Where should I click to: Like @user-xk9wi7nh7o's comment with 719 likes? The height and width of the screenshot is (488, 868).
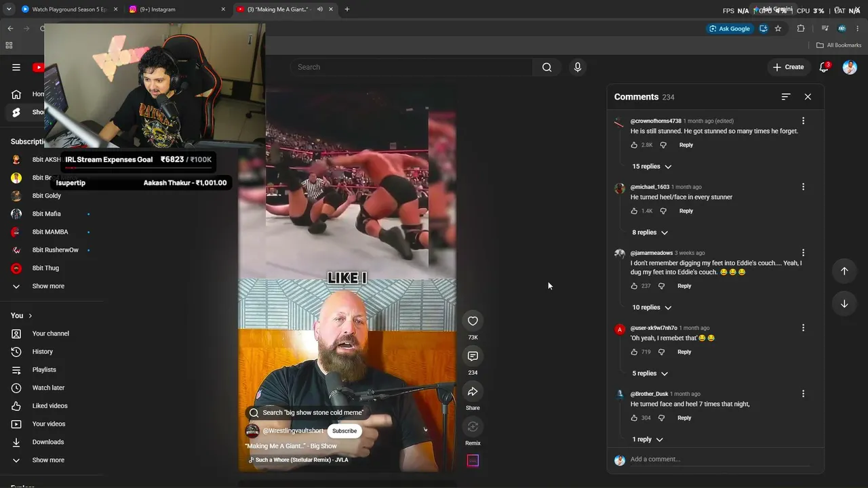tap(634, 352)
